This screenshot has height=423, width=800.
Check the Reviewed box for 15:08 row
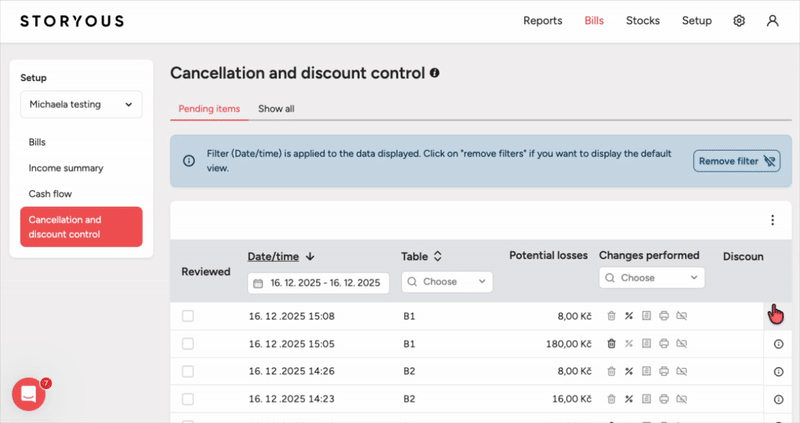click(x=188, y=316)
